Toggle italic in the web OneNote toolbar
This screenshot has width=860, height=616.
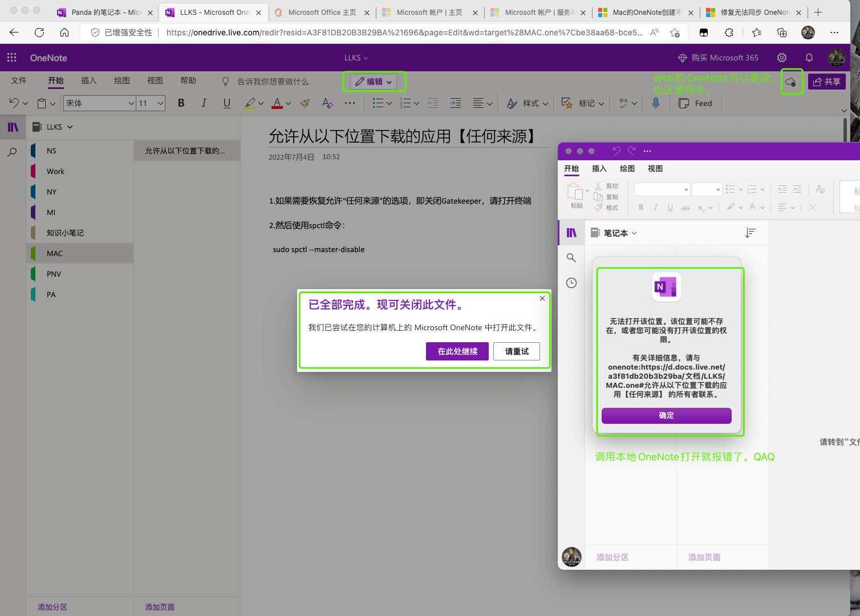(x=204, y=103)
